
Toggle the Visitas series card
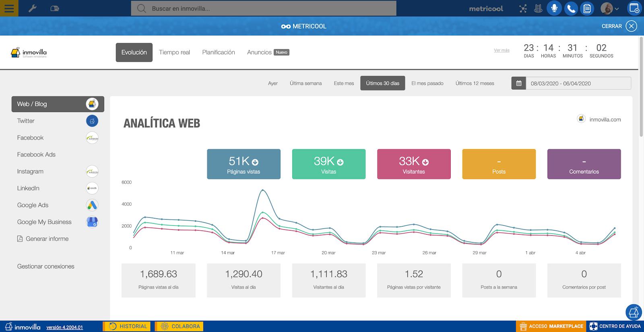click(329, 164)
